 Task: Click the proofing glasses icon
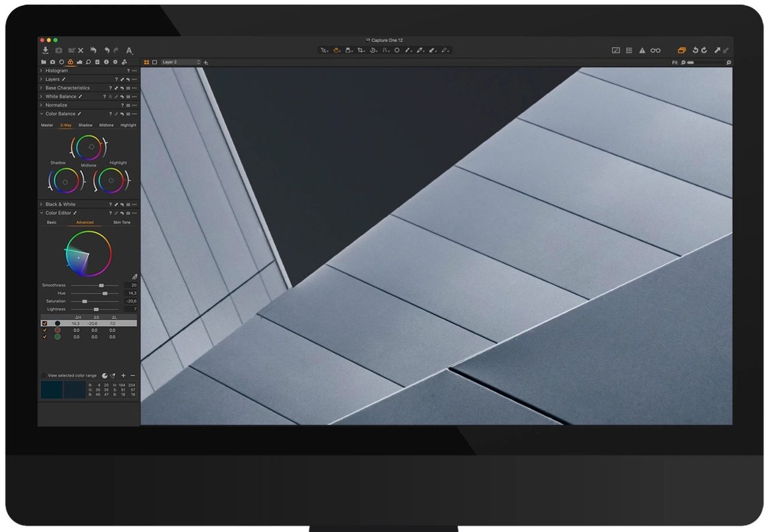(655, 50)
